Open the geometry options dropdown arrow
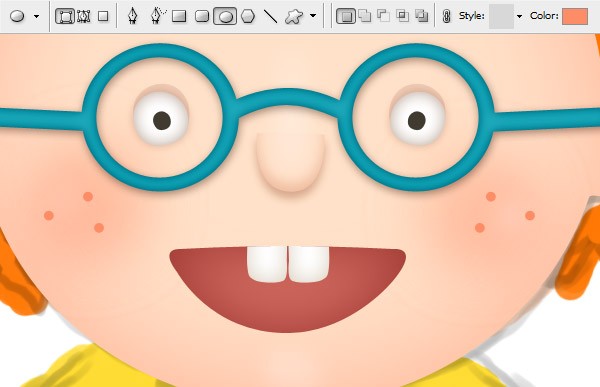600x387 pixels. click(313, 16)
